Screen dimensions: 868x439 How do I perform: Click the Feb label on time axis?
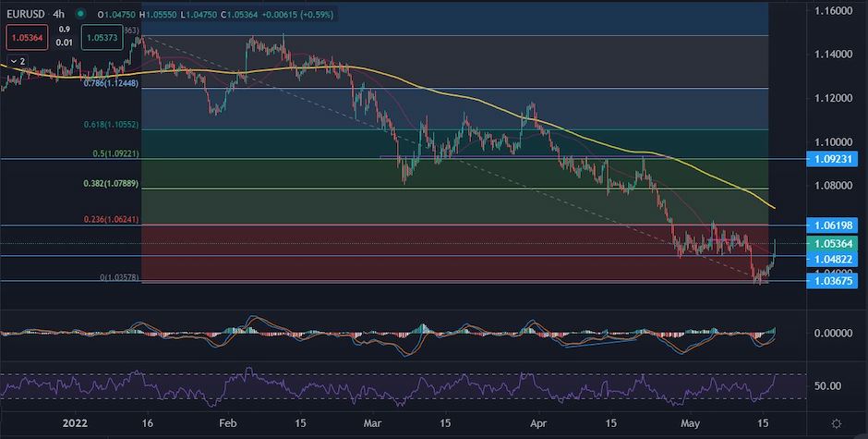tap(227, 423)
